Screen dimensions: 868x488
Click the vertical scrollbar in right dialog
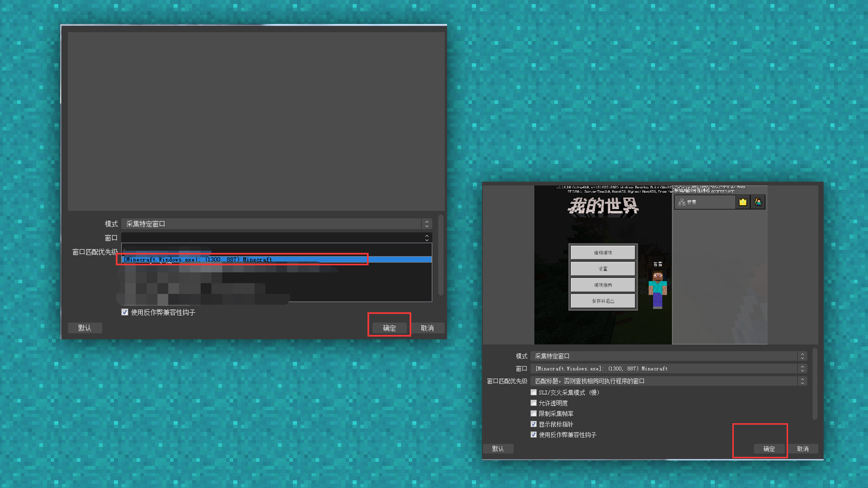(815, 383)
